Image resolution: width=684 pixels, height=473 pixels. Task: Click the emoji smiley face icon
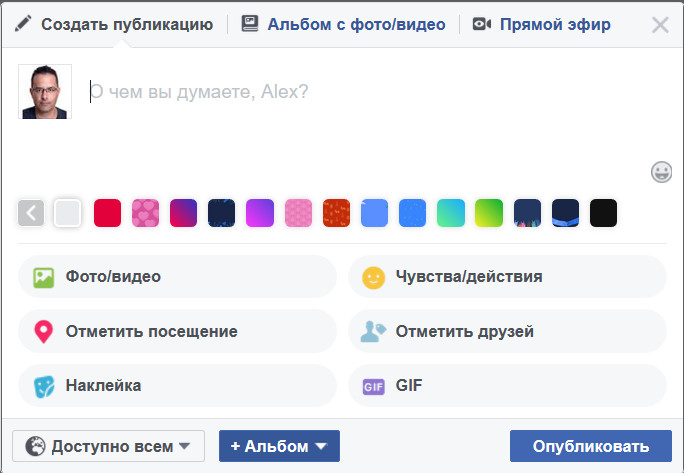point(661,172)
